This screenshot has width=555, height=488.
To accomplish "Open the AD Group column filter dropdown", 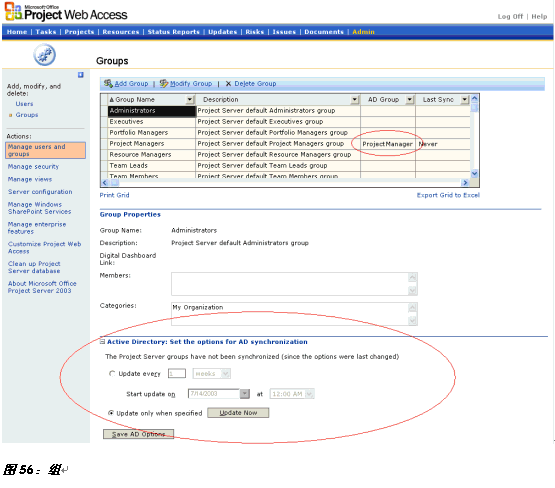I will (x=410, y=100).
